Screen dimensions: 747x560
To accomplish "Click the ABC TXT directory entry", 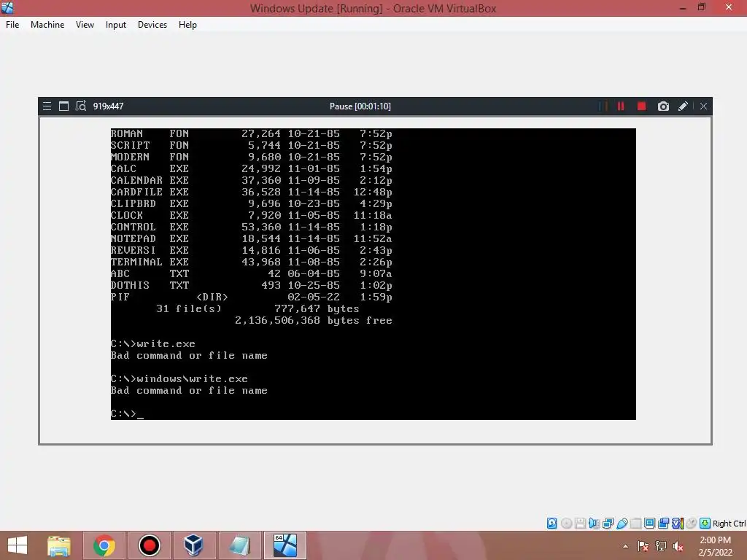I will point(251,273).
